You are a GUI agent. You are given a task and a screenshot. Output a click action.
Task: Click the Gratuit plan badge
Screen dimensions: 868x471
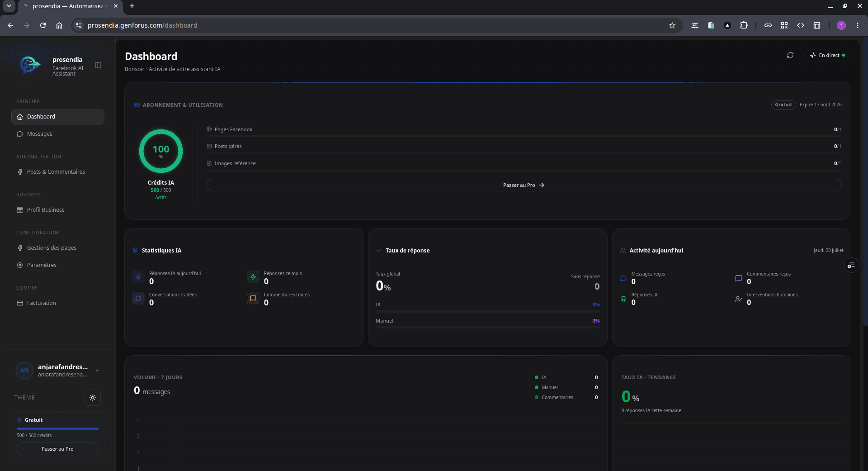(x=783, y=105)
